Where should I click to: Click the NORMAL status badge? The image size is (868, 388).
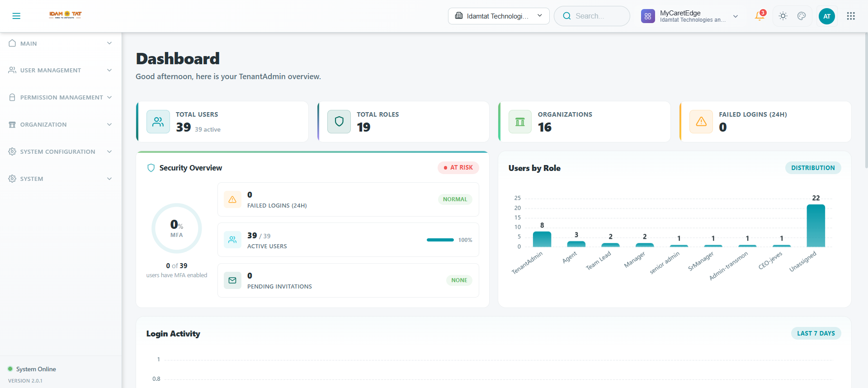coord(455,199)
